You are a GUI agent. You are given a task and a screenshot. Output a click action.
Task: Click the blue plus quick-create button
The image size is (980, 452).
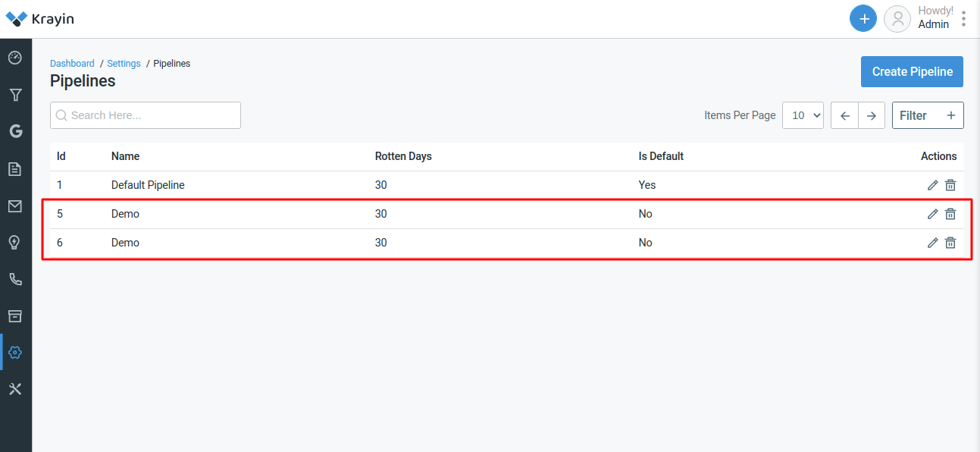[x=863, y=18]
